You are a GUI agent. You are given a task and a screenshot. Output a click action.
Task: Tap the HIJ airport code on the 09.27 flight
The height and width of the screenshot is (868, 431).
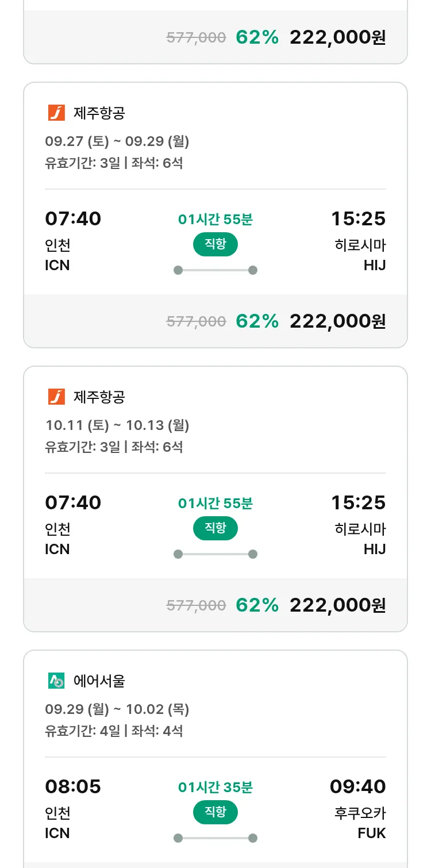click(374, 265)
